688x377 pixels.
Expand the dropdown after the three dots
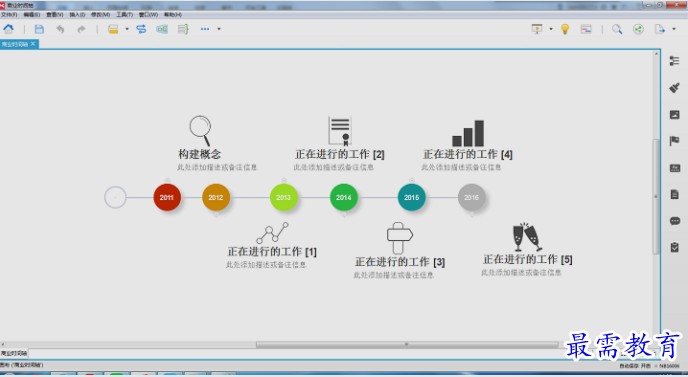point(219,29)
